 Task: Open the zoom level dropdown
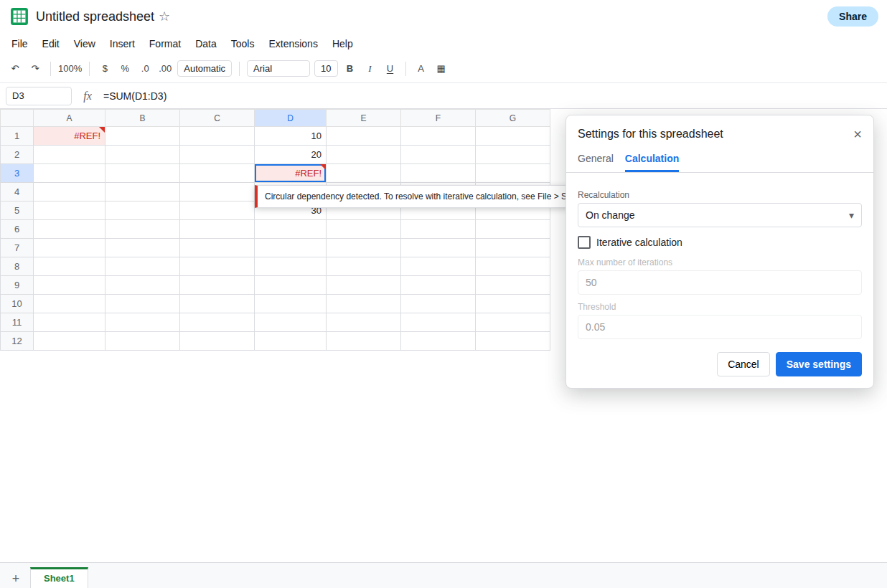point(70,69)
